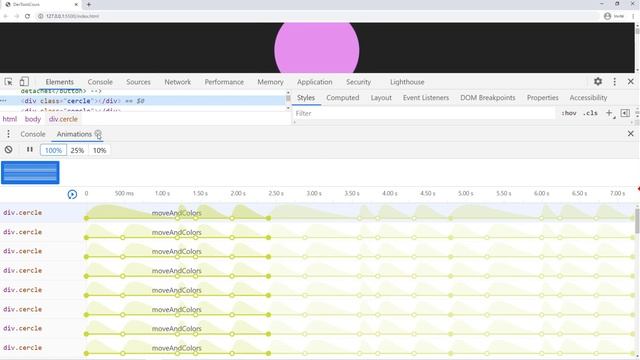
Task: Open the Elements tab
Action: (60, 82)
